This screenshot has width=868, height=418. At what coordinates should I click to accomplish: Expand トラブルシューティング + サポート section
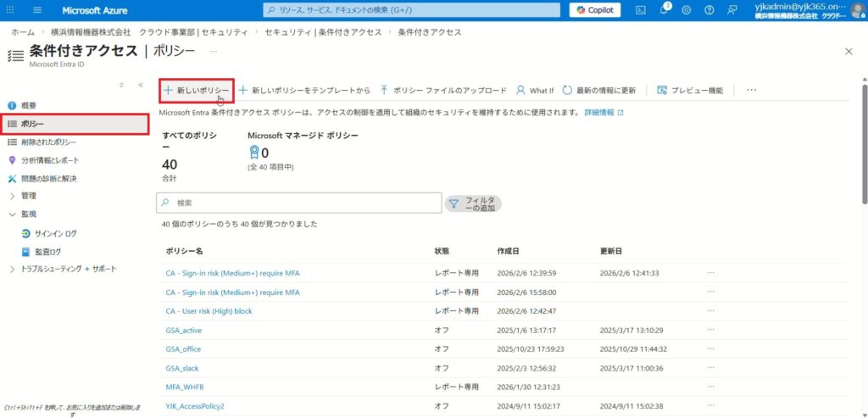pos(12,269)
